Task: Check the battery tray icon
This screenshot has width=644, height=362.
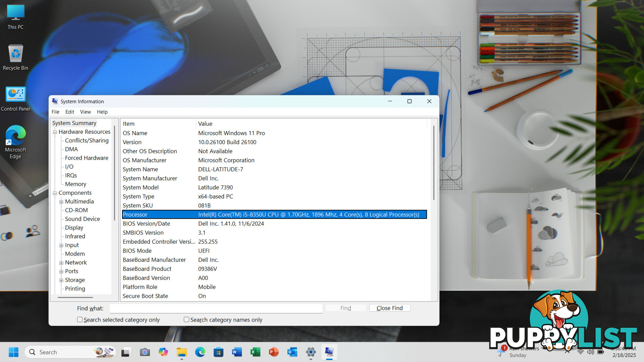Action: (601, 352)
